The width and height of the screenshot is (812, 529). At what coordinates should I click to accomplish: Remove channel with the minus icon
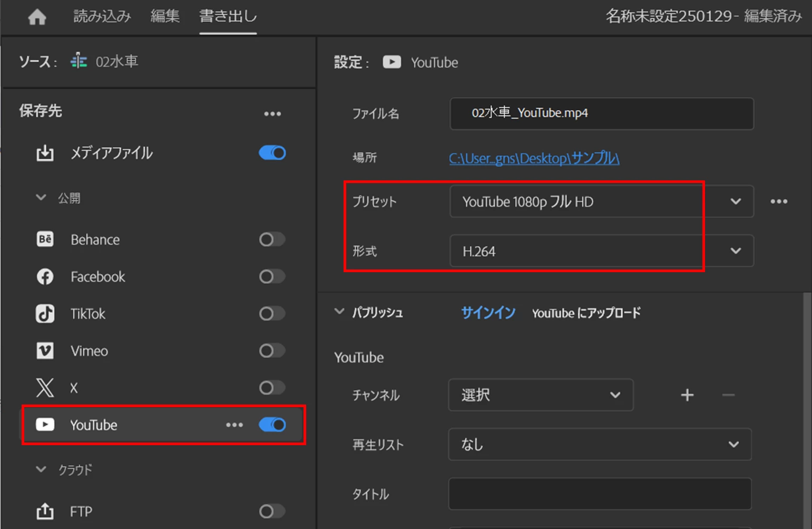[728, 395]
